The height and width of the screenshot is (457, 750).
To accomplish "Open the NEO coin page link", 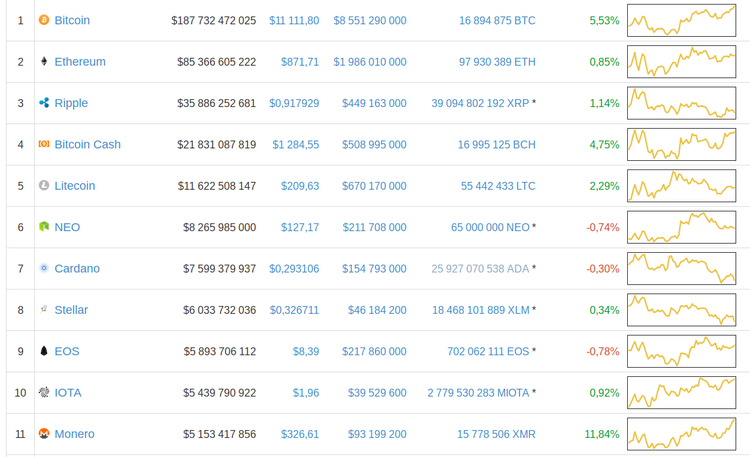I will (67, 227).
